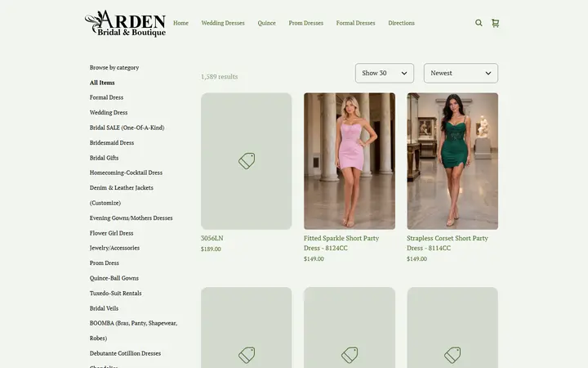Screen dimensions: 588x368
Task: Select Bridal Gifts category
Action: pos(104,158)
